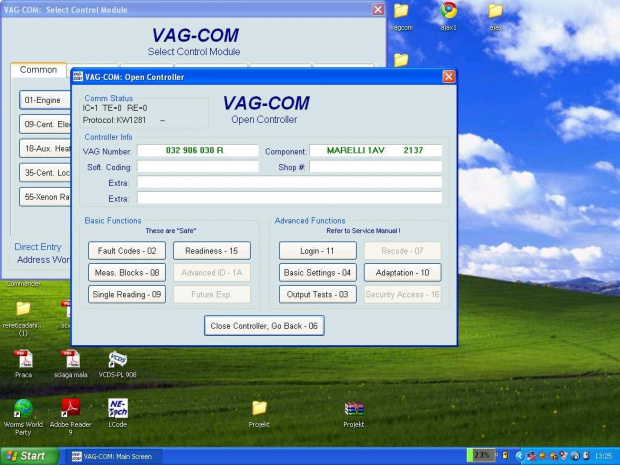Open Basic Settings - 04

pyautogui.click(x=318, y=272)
